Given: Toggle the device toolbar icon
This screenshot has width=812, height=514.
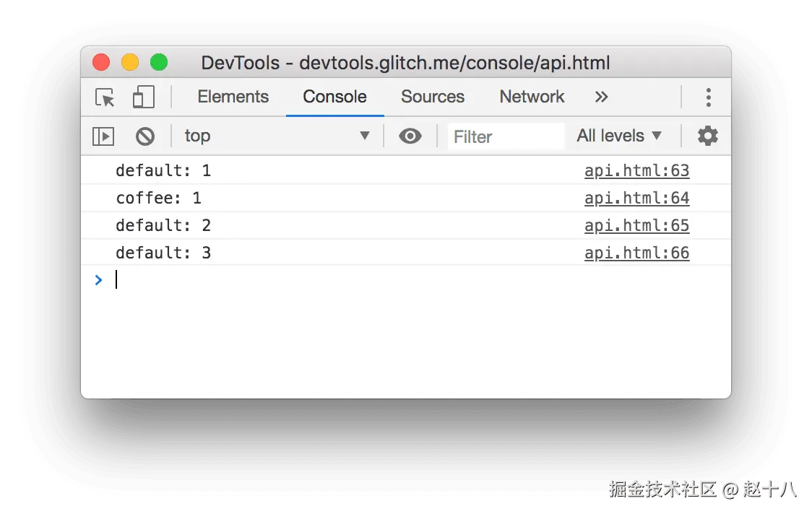Looking at the screenshot, I should (144, 97).
